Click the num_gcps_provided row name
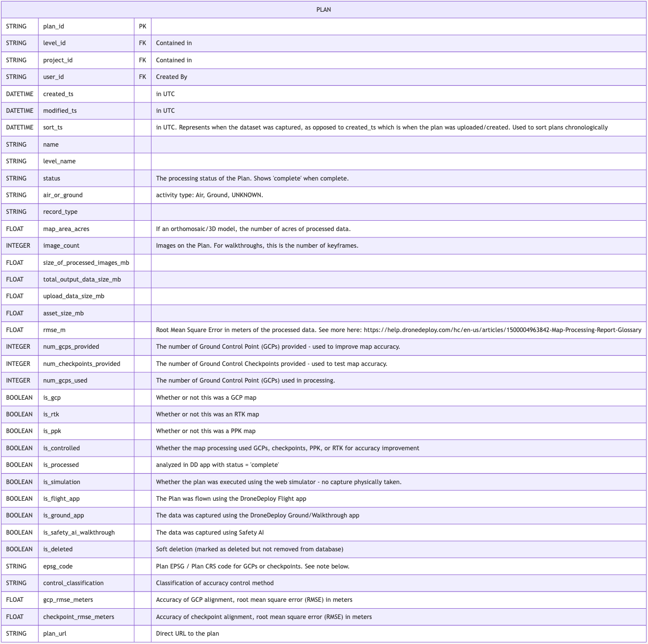The width and height of the screenshot is (648, 644). (71, 347)
